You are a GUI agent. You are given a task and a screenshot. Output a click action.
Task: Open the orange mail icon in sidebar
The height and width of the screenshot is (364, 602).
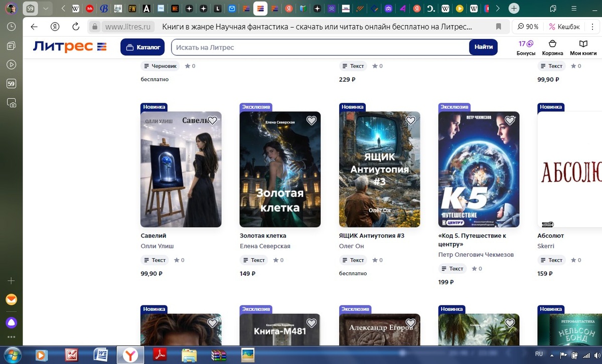tap(11, 299)
